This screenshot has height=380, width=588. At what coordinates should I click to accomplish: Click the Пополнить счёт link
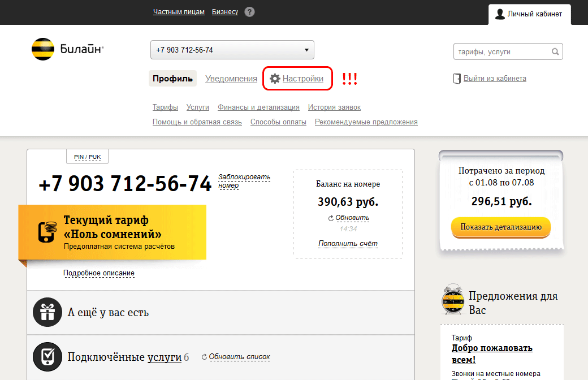pos(348,244)
